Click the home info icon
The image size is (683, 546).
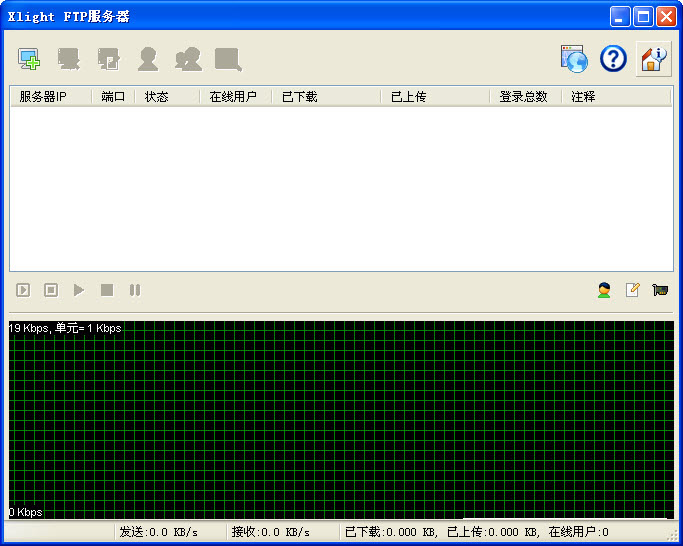pos(653,59)
